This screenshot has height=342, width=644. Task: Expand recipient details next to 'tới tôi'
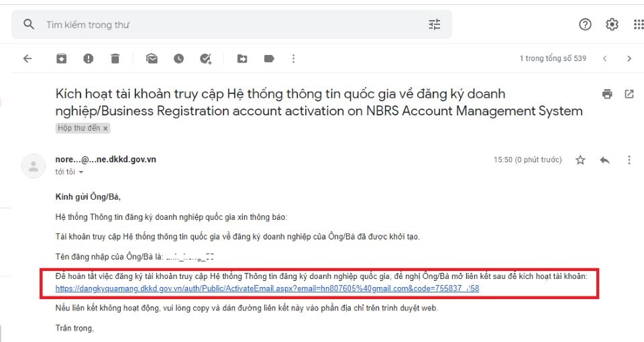(81, 172)
